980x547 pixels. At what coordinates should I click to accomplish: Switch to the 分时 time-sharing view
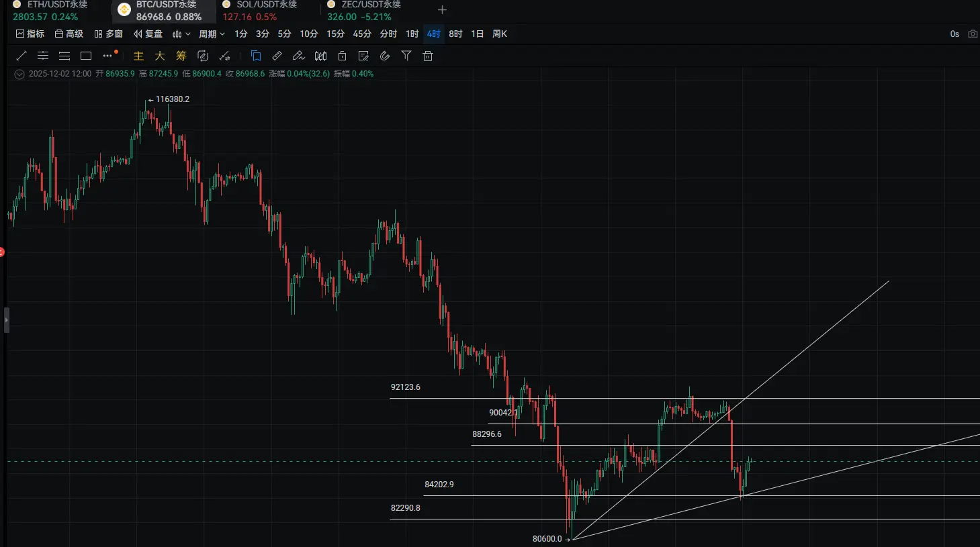[388, 34]
